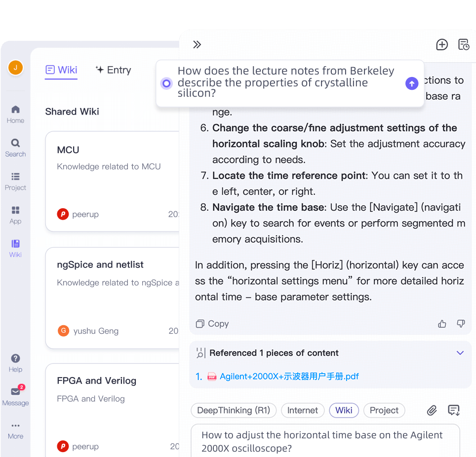Collapse the Referenced 1 pieces of content section
The width and height of the screenshot is (476, 457).
[460, 353]
